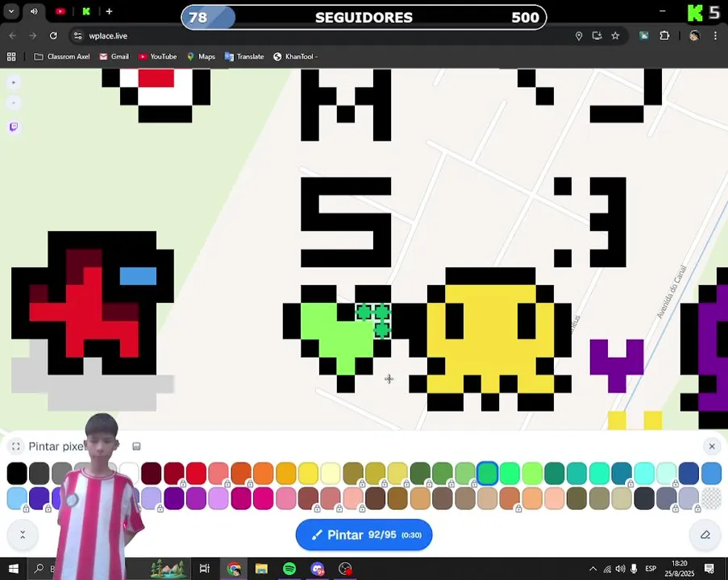This screenshot has height=580, width=728.
Task: Open File Explorer from the taskbar
Action: coord(261,569)
